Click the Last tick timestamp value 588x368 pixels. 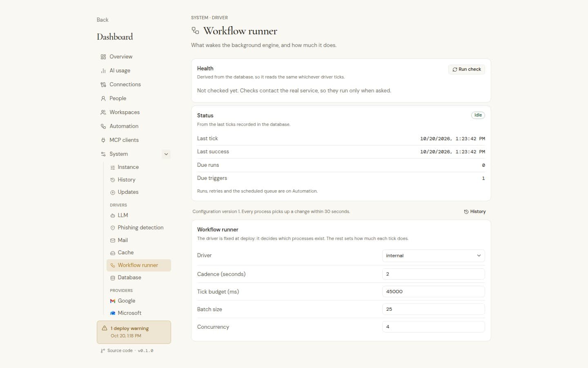[x=452, y=139]
